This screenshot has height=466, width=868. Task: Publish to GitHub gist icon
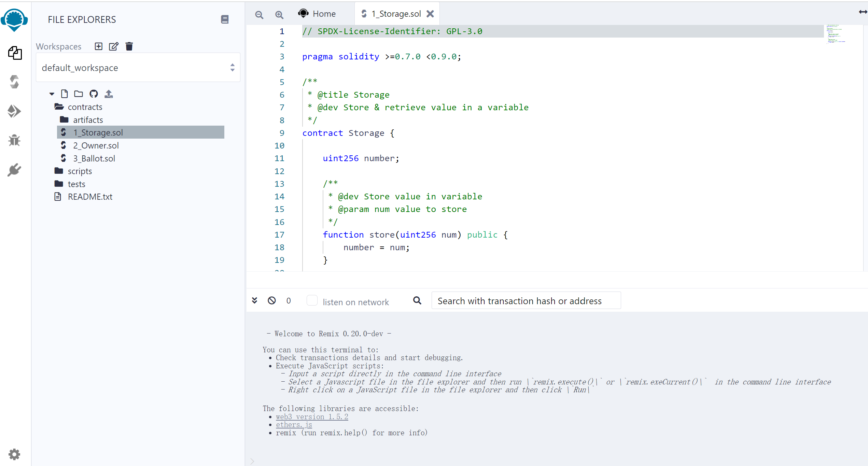[x=94, y=94]
